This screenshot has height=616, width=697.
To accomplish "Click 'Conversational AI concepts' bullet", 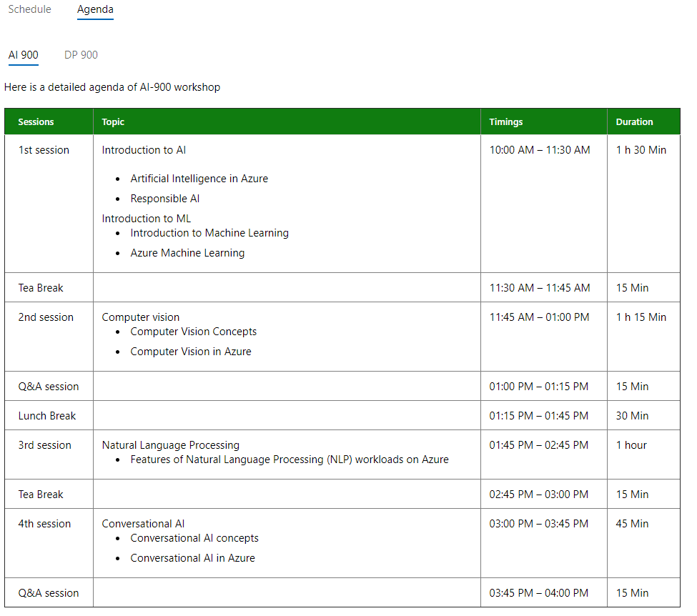I will tap(194, 538).
